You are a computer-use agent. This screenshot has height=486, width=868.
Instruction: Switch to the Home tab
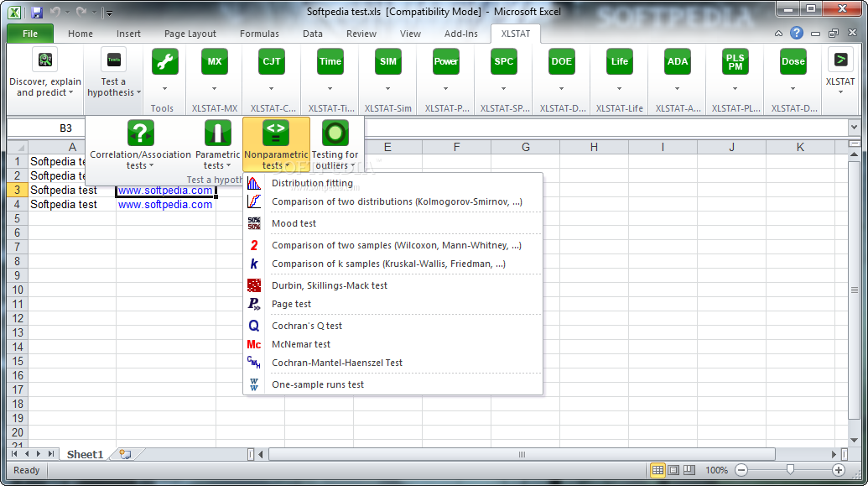81,34
